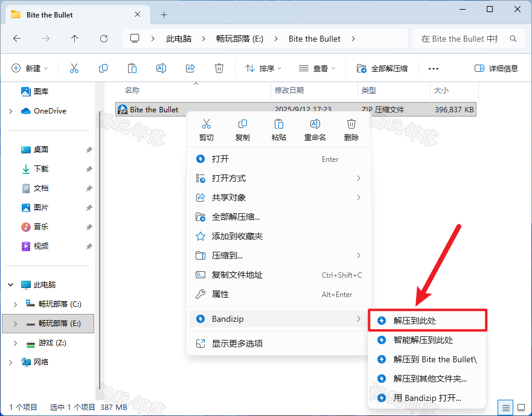Select 解压到此处 in Bandizip submenu

(x=428, y=321)
